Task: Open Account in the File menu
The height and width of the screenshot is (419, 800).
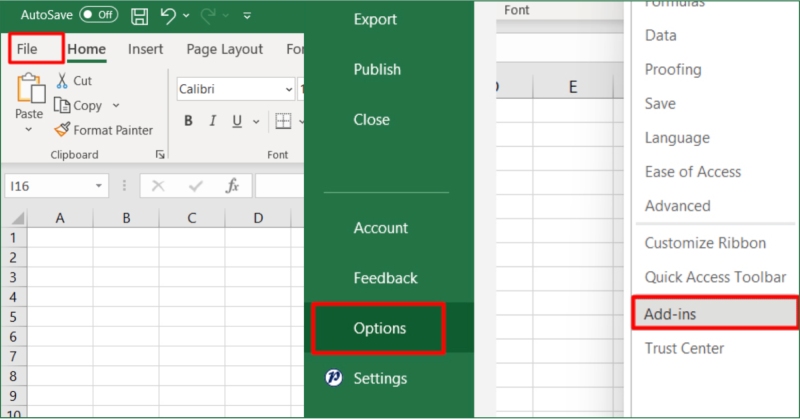Action: pyautogui.click(x=381, y=228)
